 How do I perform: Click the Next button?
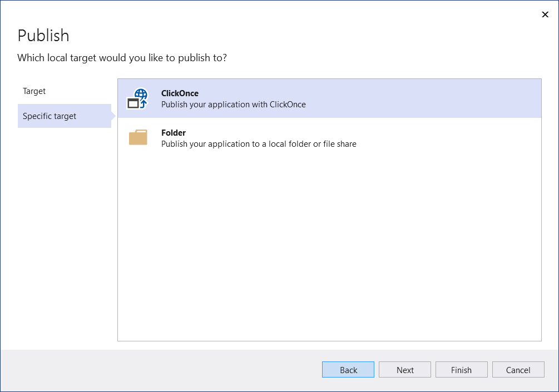coord(405,370)
